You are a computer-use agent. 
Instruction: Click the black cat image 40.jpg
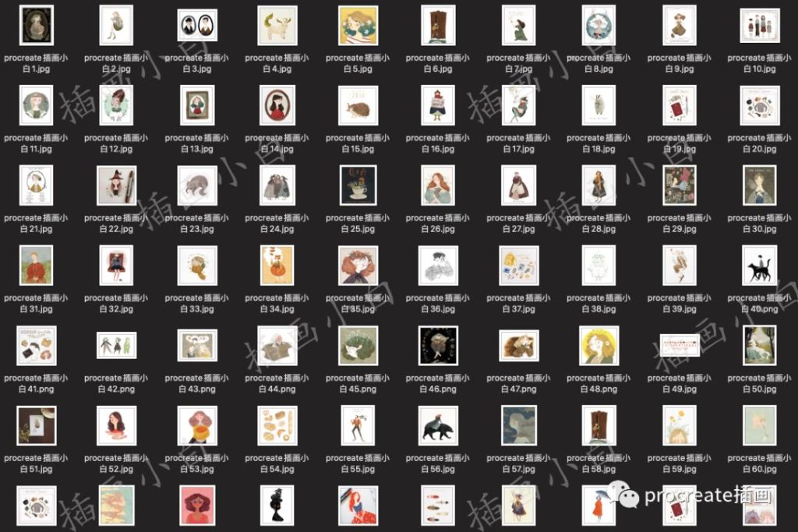point(760,266)
